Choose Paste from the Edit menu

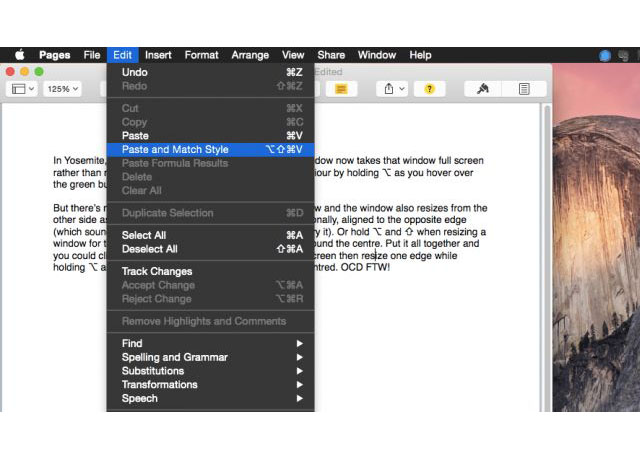(211, 136)
